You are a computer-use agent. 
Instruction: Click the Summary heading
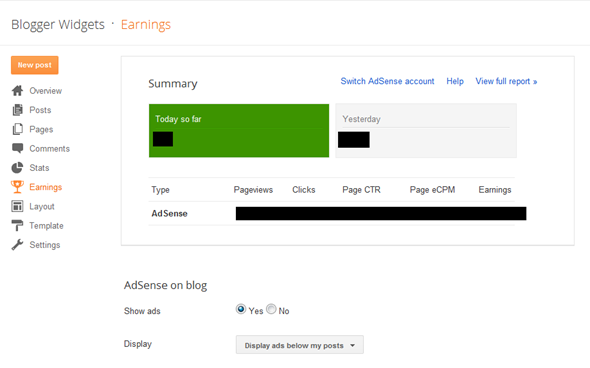click(x=173, y=84)
